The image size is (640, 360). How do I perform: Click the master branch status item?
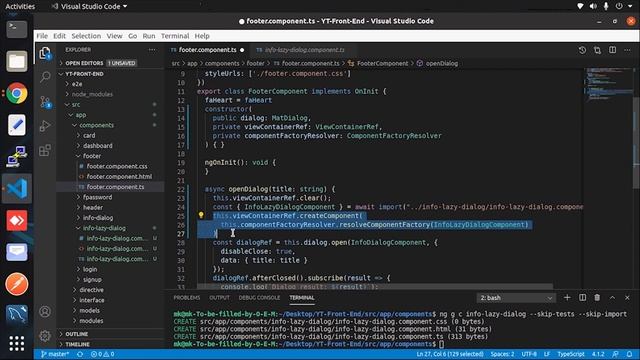click(x=55, y=354)
